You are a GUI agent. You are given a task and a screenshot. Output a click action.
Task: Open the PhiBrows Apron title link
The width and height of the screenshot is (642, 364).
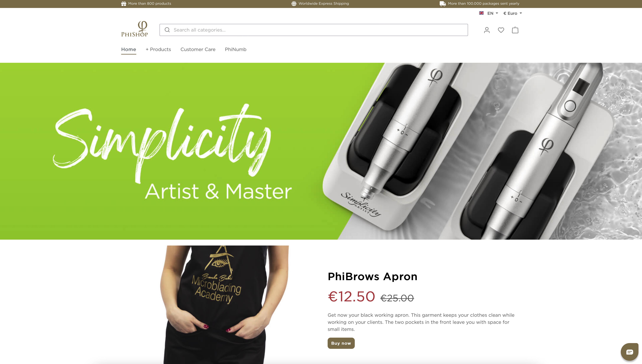tap(372, 276)
